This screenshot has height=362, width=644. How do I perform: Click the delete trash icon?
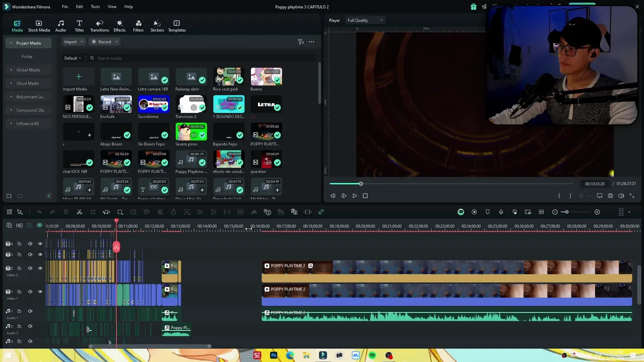point(66,212)
